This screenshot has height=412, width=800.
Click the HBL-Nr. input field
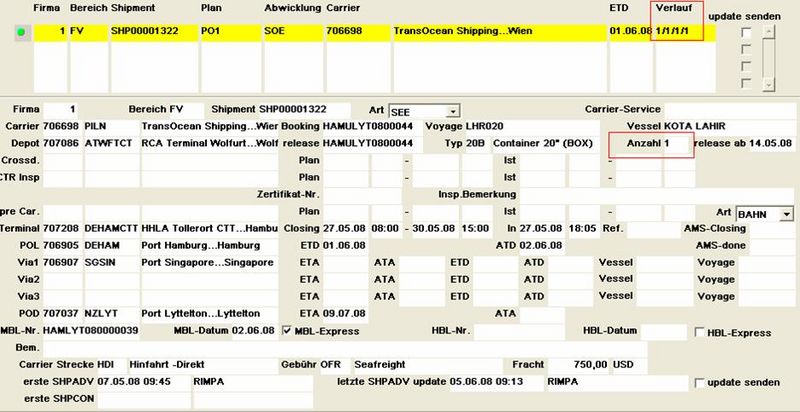coord(519,331)
